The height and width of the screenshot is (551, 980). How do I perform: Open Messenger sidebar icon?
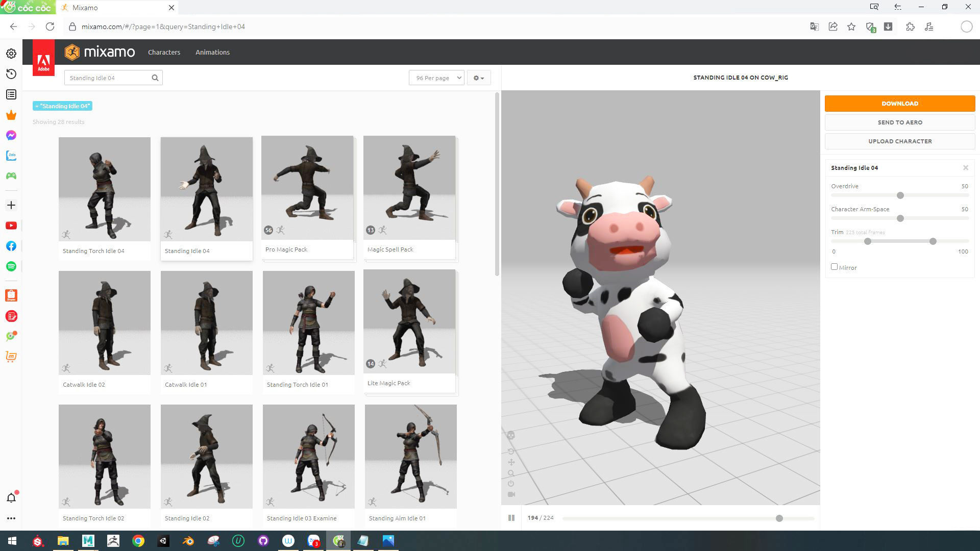11,135
